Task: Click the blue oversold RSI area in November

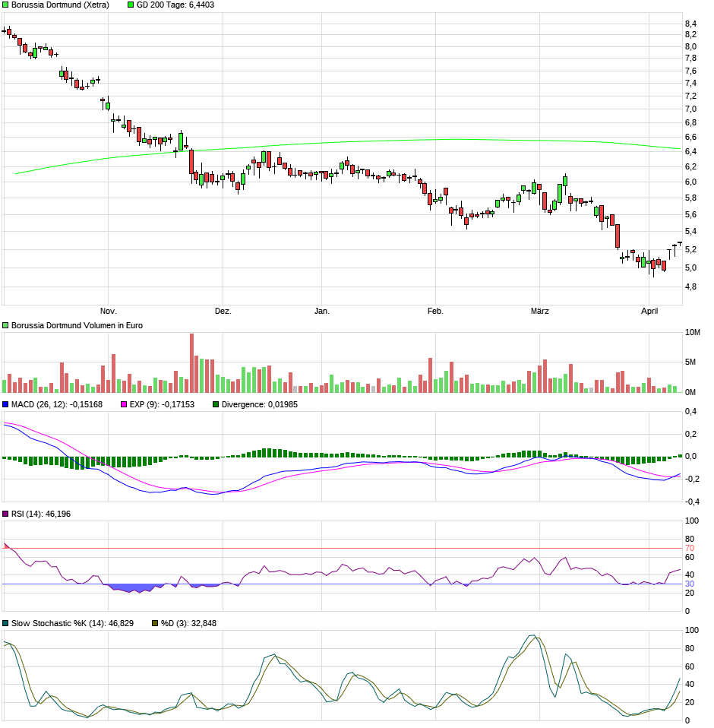Action: pos(134,587)
